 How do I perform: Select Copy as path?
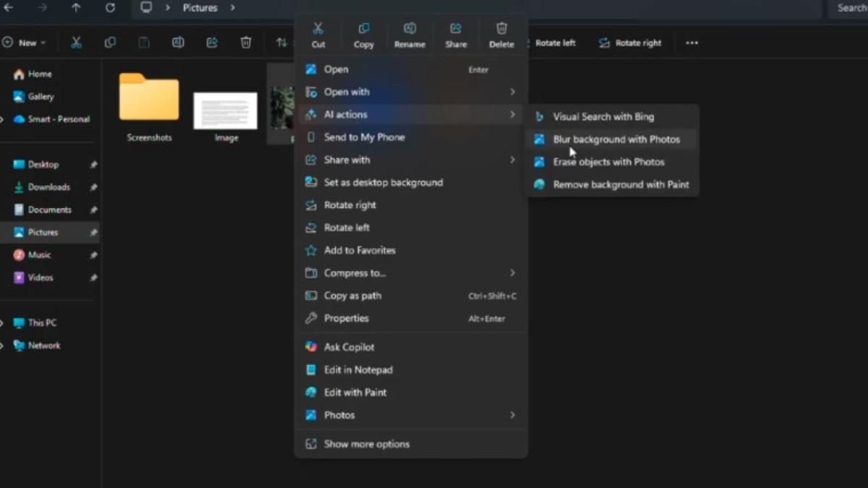pyautogui.click(x=411, y=296)
